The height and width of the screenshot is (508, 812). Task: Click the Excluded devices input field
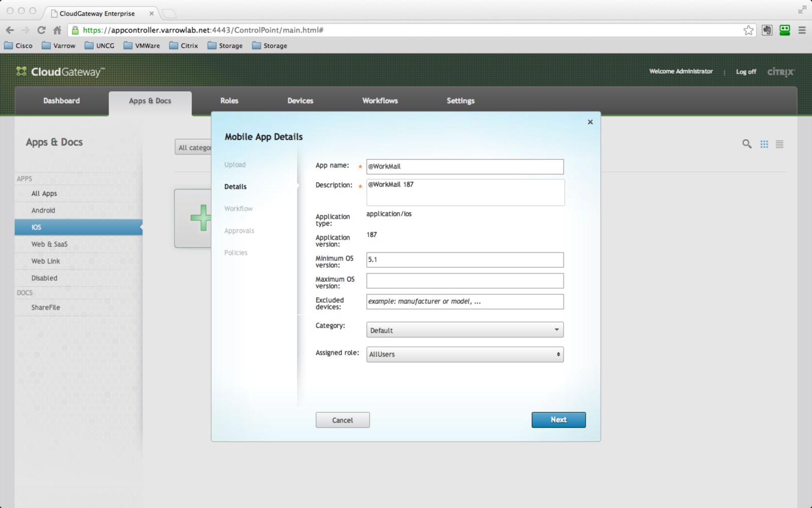pyautogui.click(x=465, y=302)
